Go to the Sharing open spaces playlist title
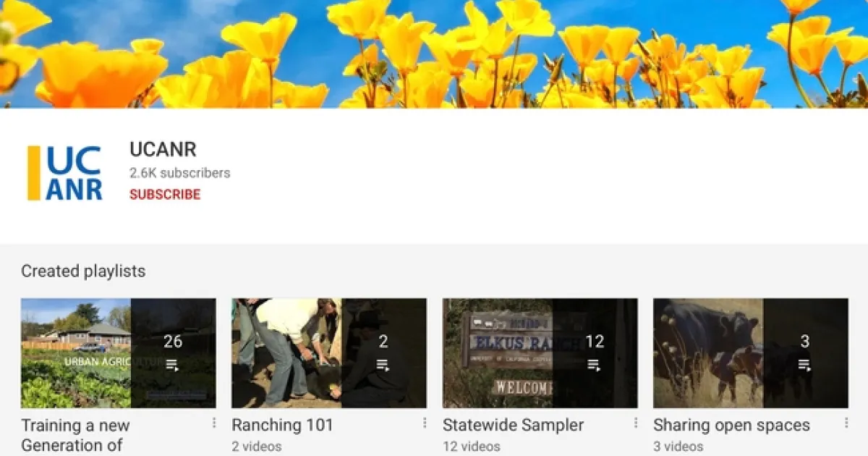The width and height of the screenshot is (868, 456). pos(731,425)
